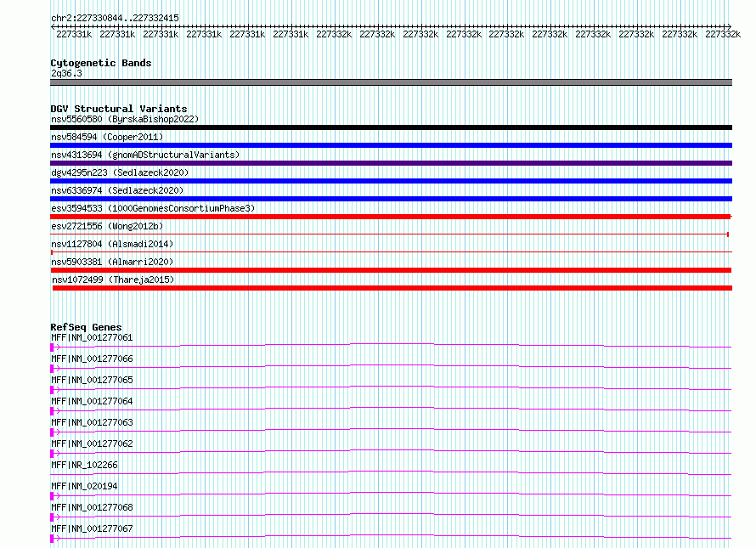756x548 pixels.
Task: Click the thin red esv2721556 variant line
Action: pyautogui.click(x=390, y=234)
